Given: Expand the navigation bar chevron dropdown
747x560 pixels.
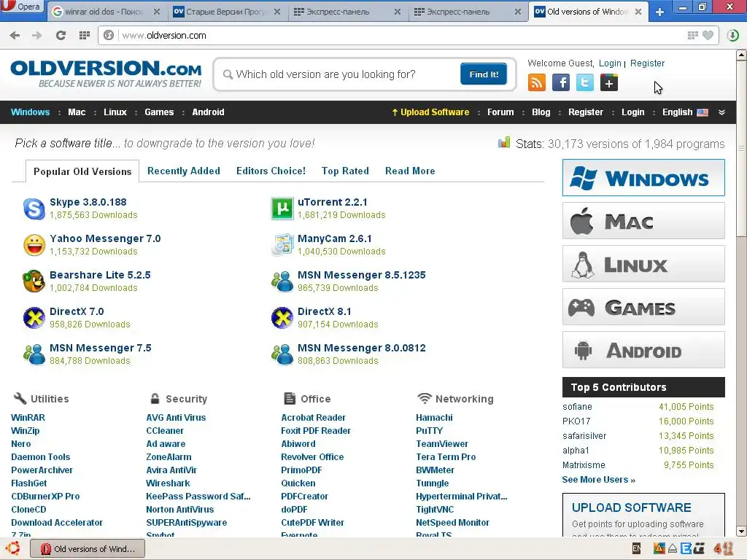Looking at the screenshot, I should (x=721, y=112).
